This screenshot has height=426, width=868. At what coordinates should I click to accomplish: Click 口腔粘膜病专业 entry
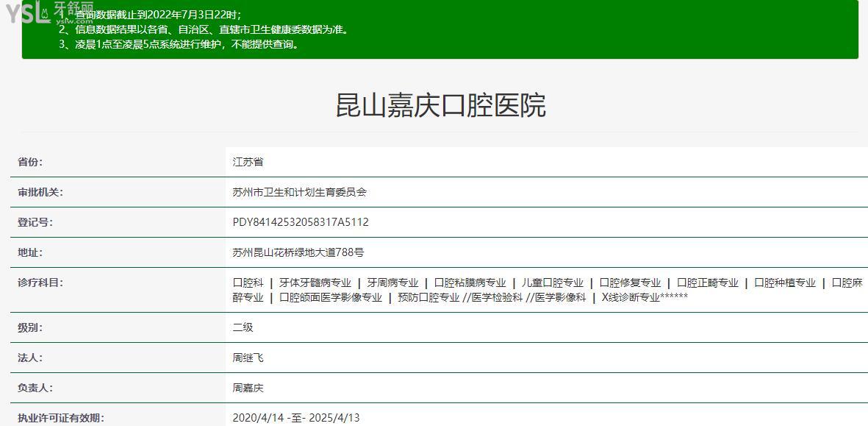pyautogui.click(x=470, y=283)
